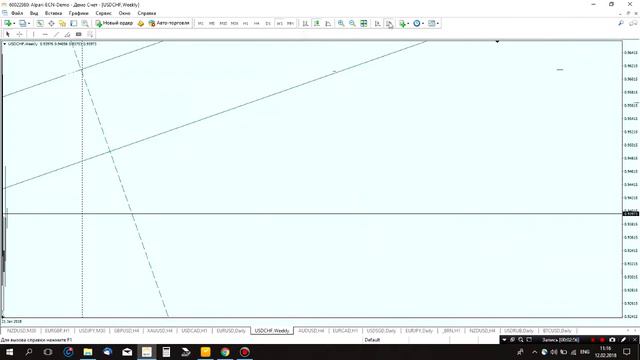
Task: Open File Explorer from the taskbar
Action: (x=88, y=352)
